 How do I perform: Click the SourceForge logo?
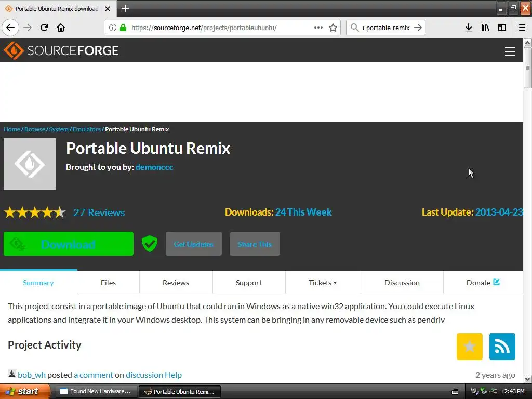(61, 50)
